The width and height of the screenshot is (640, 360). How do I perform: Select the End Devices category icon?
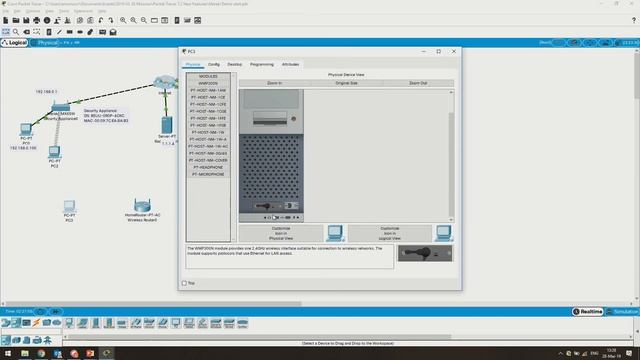click(x=16, y=323)
